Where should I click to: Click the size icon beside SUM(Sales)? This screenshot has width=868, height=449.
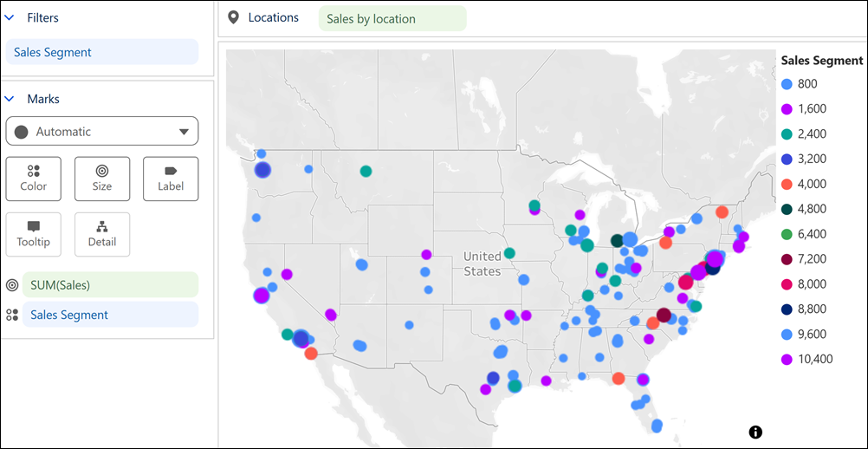(x=11, y=285)
